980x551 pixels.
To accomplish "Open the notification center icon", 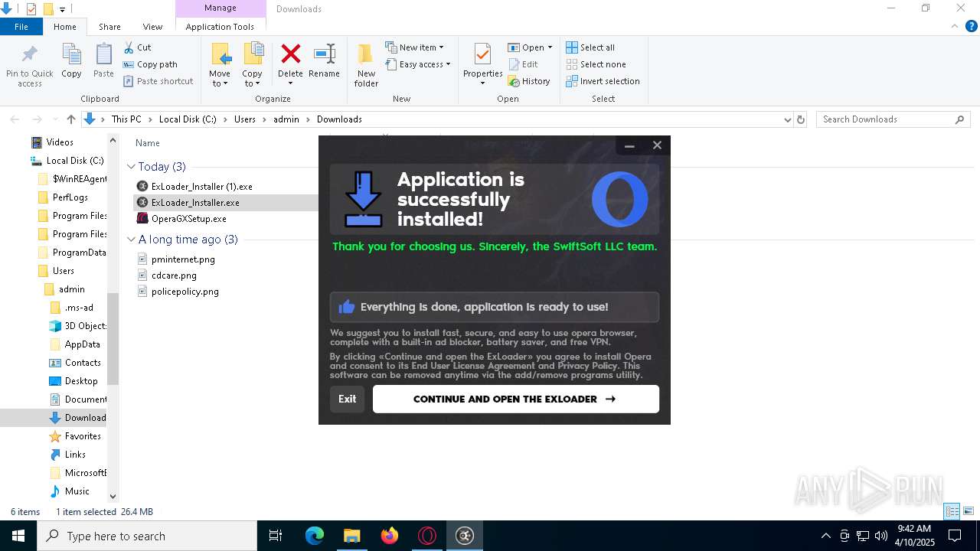I will pos(955,536).
